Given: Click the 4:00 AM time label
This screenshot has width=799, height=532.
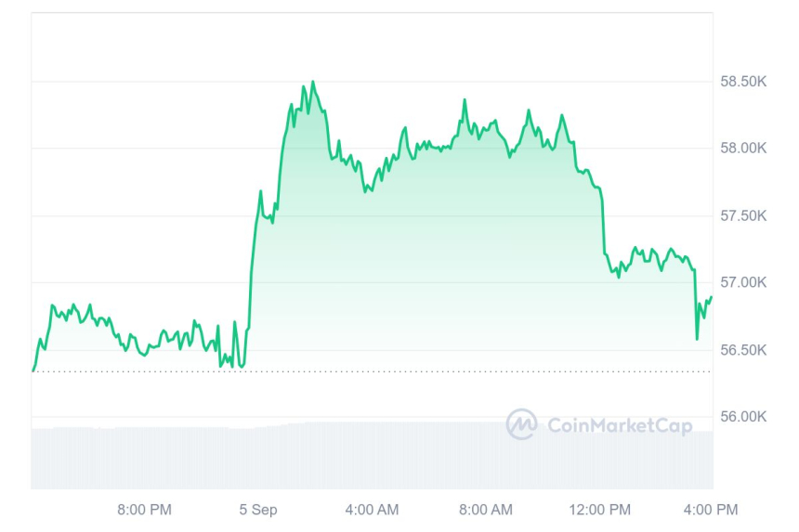Looking at the screenshot, I should tap(372, 510).
